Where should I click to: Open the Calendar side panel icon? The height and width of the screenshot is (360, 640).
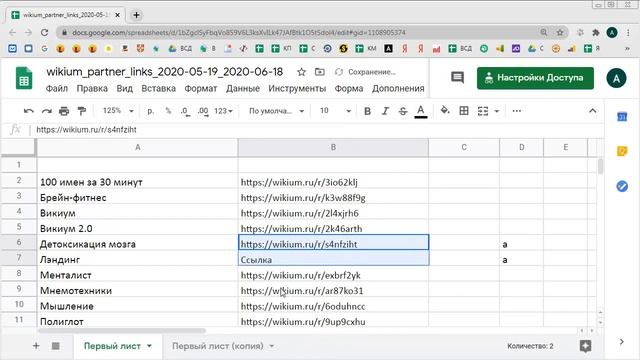pyautogui.click(x=622, y=117)
